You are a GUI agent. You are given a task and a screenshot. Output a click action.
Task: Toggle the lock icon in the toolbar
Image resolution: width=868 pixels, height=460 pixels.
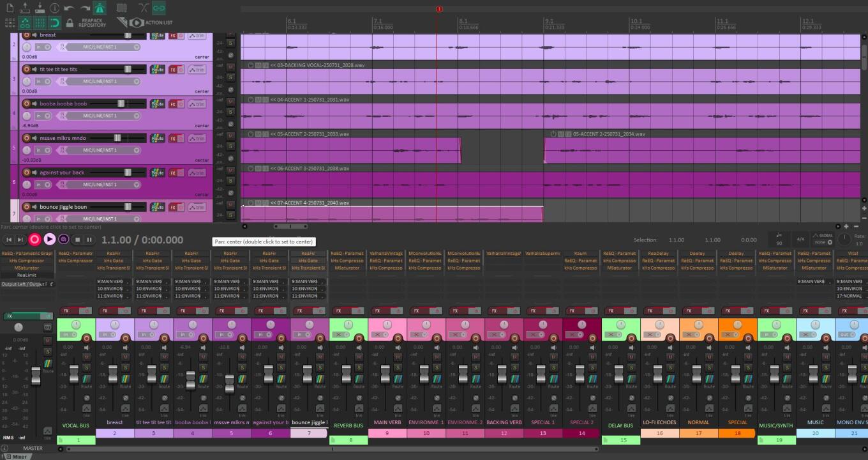(x=70, y=23)
